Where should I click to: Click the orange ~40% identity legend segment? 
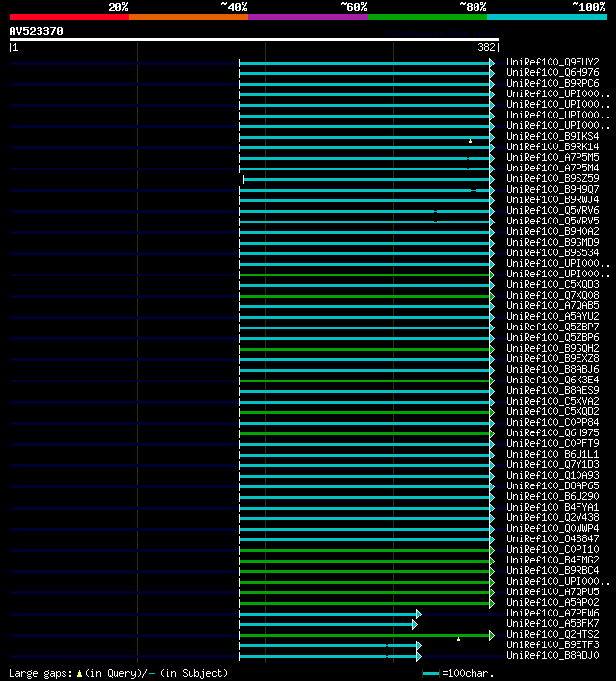tap(189, 17)
